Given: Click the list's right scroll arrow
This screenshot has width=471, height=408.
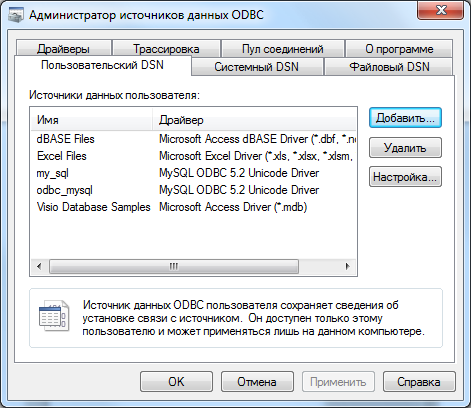Looking at the screenshot, I should [x=347, y=266].
